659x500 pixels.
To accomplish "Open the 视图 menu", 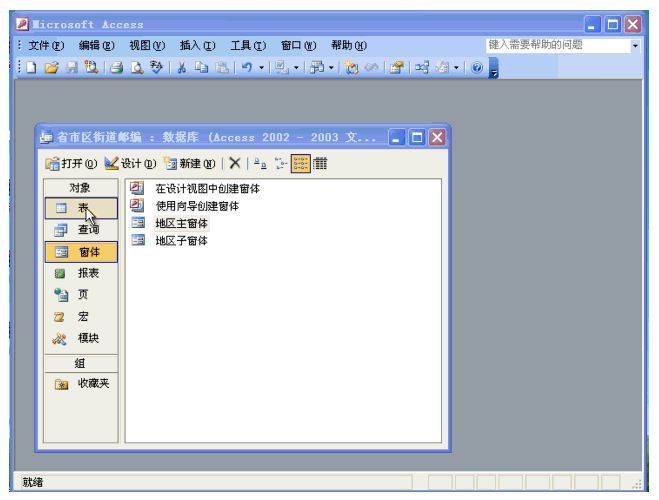I will click(x=147, y=45).
